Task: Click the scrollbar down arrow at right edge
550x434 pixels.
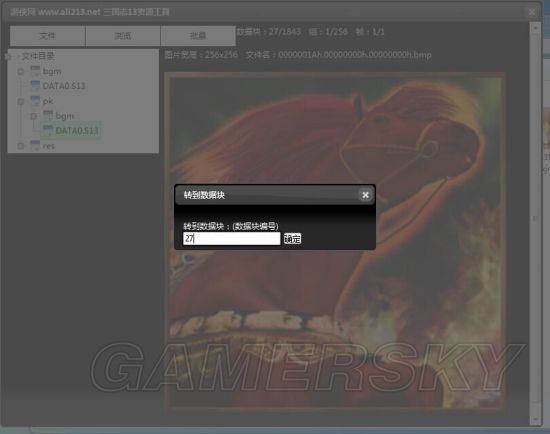Action: [535, 419]
